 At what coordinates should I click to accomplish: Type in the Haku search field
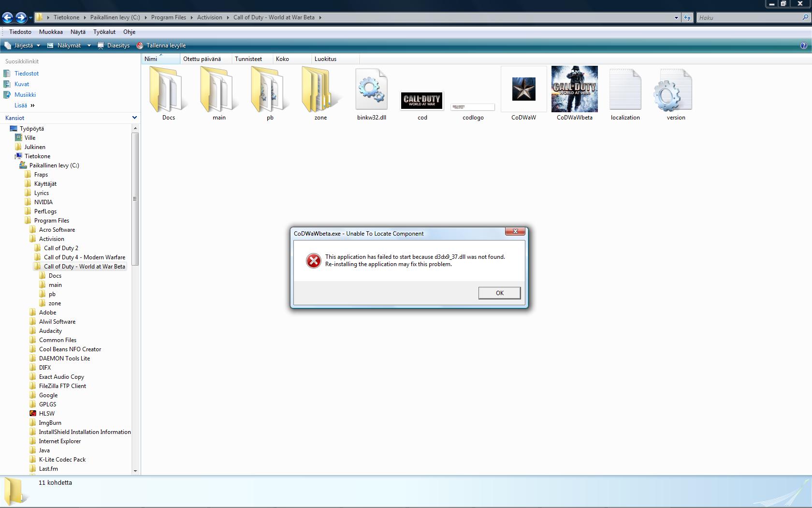tap(749, 17)
